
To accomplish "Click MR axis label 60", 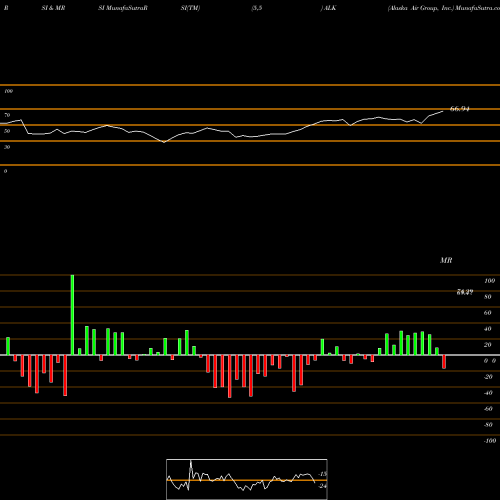I will click(488, 313).
